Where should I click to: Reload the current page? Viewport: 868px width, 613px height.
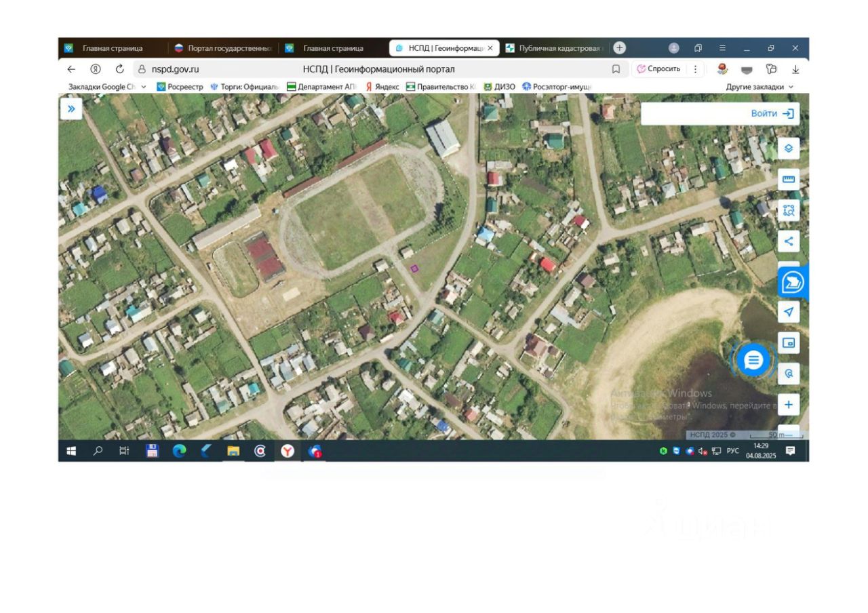[120, 69]
